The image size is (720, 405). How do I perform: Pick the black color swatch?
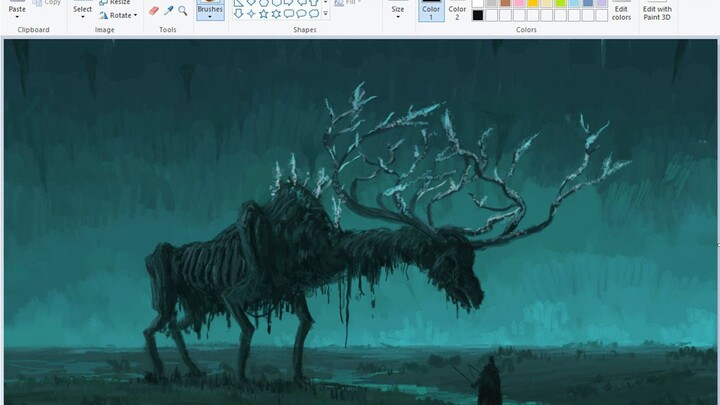(x=478, y=15)
